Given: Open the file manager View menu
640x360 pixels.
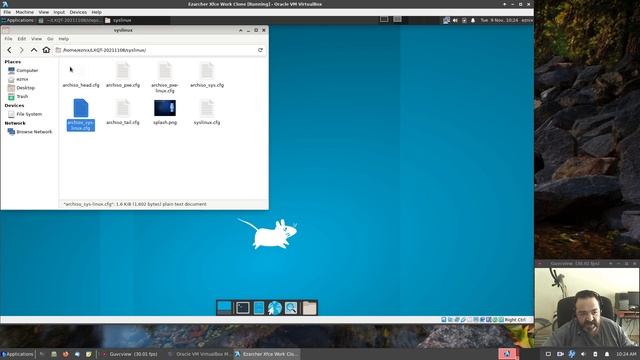Looking at the screenshot, I should tap(36, 39).
